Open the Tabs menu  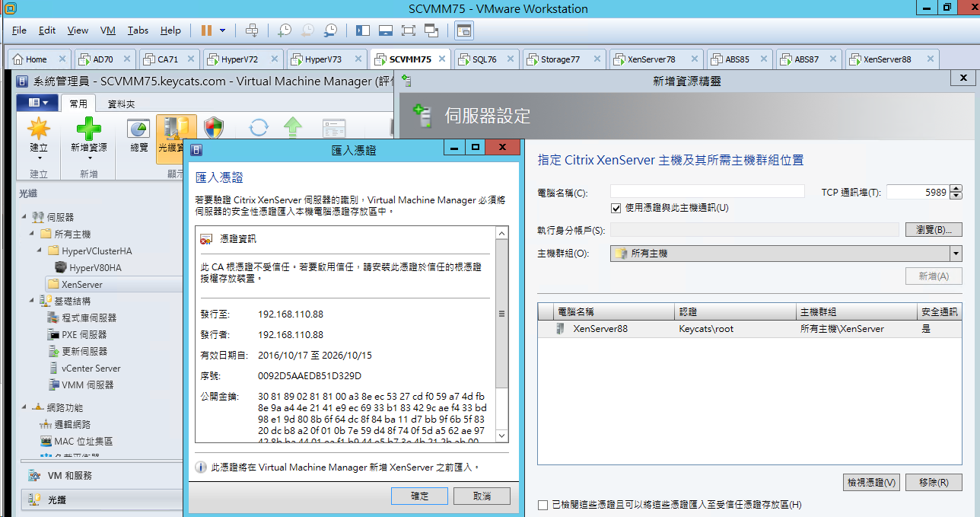tap(138, 30)
